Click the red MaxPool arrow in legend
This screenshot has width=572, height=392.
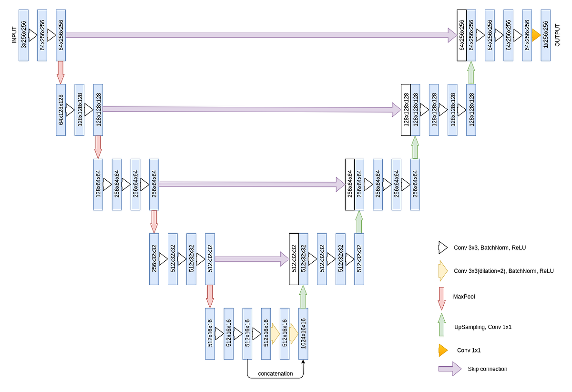coord(441,299)
